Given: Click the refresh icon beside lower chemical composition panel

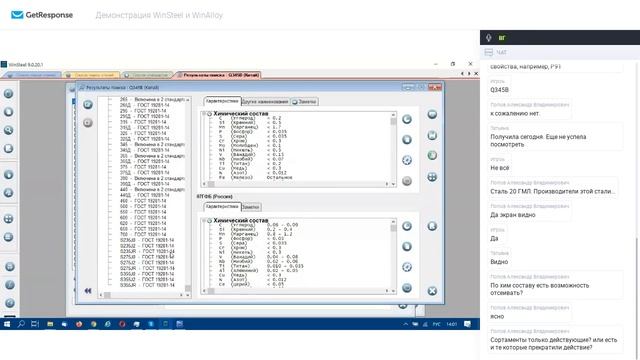Looking at the screenshot, I should point(407,226).
